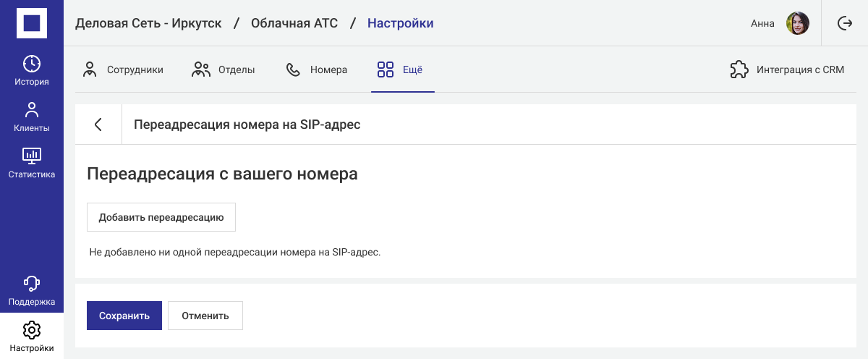Image resolution: width=868 pixels, height=359 pixels.
Task: Go back using the left chevron arrow
Action: pyautogui.click(x=98, y=124)
